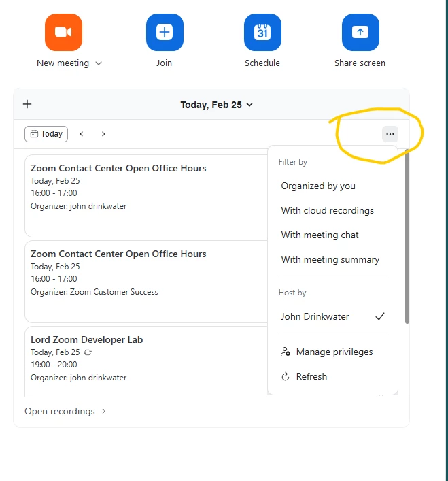The width and height of the screenshot is (448, 481).
Task: Click the Share screen label
Action: point(360,63)
